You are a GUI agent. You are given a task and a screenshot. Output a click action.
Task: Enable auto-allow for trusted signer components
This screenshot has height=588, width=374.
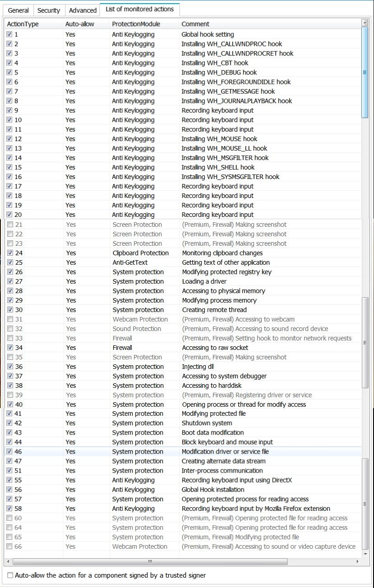10,575
